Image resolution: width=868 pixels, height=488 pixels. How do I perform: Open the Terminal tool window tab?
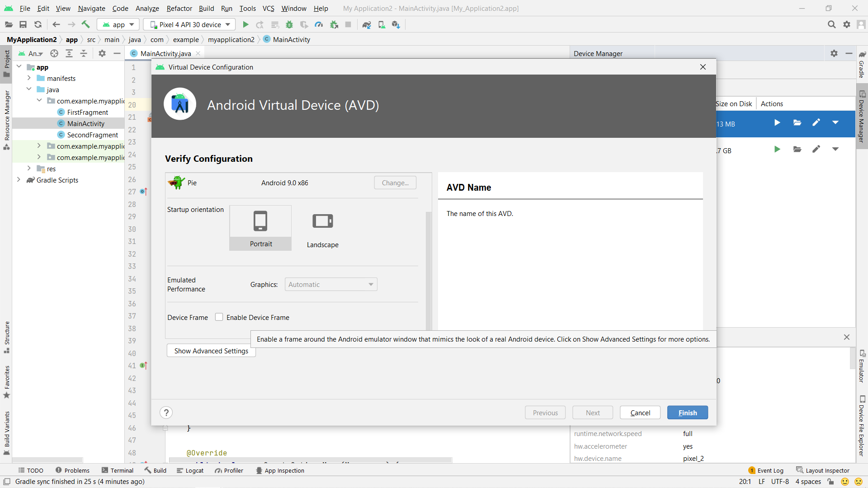coord(118,470)
